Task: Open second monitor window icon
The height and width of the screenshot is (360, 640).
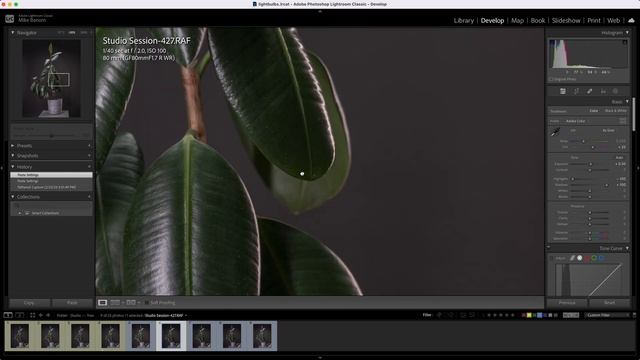Action: pyautogui.click(x=19, y=315)
